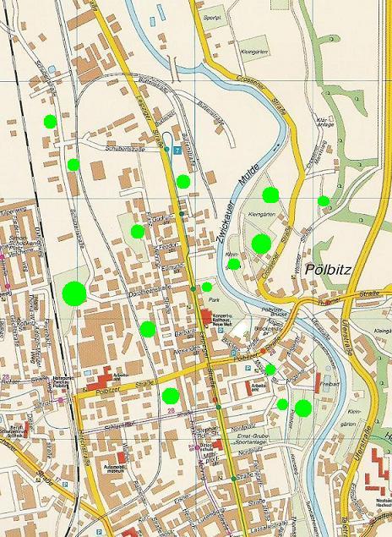
Task: Click the Zwickauer Mulde river label
Action: click(238, 204)
